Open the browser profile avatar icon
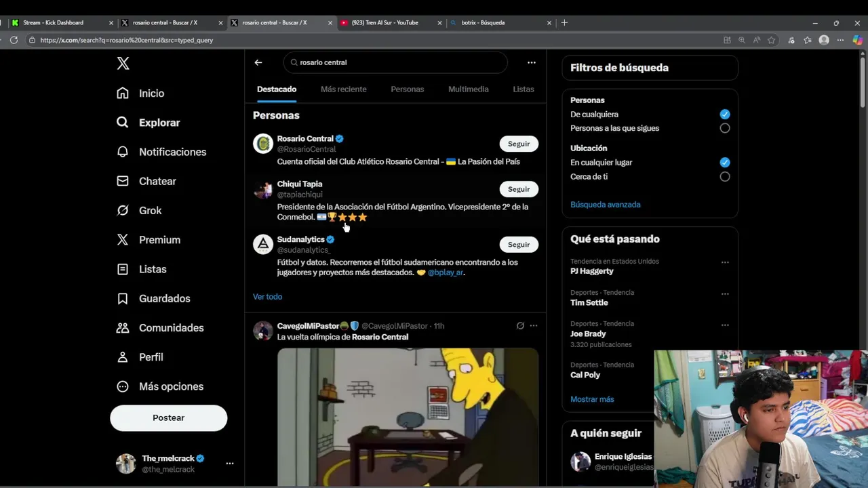Screen dimensions: 868x488 824,40
